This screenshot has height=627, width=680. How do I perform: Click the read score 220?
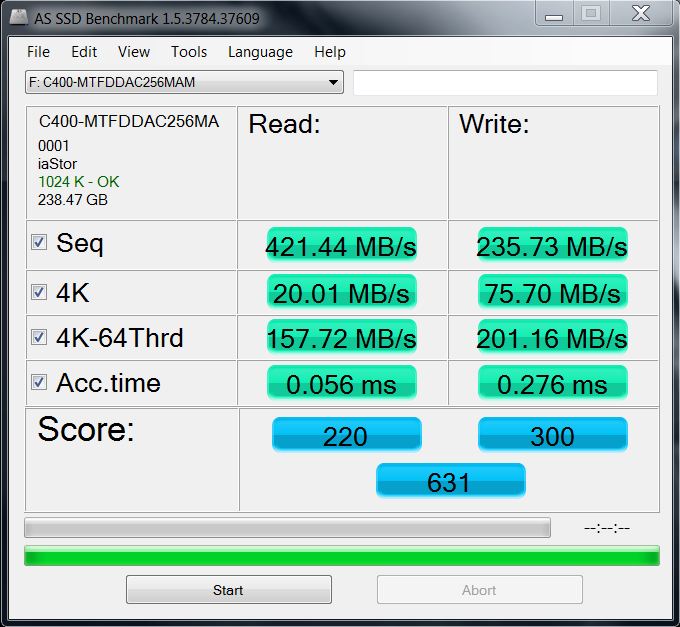[346, 435]
